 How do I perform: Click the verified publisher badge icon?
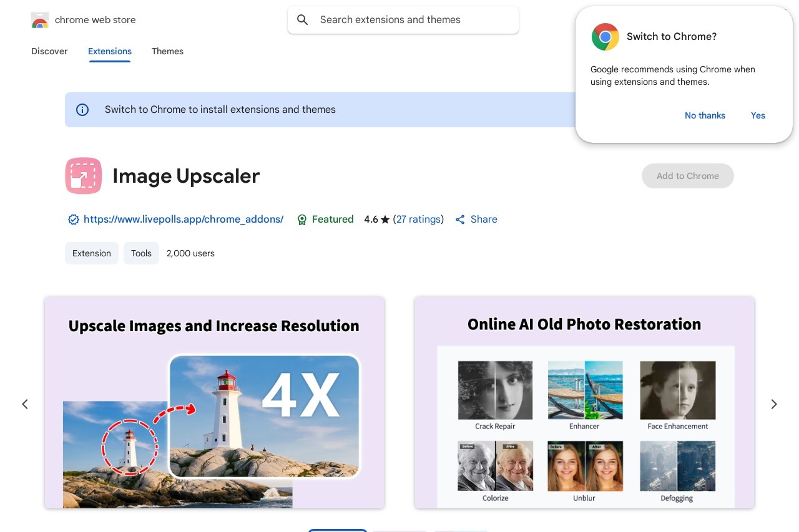74,220
